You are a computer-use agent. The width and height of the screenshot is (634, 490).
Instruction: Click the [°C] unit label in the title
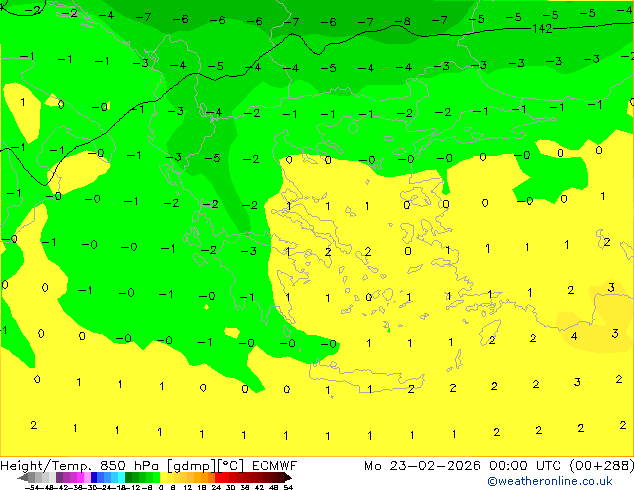[230, 466]
